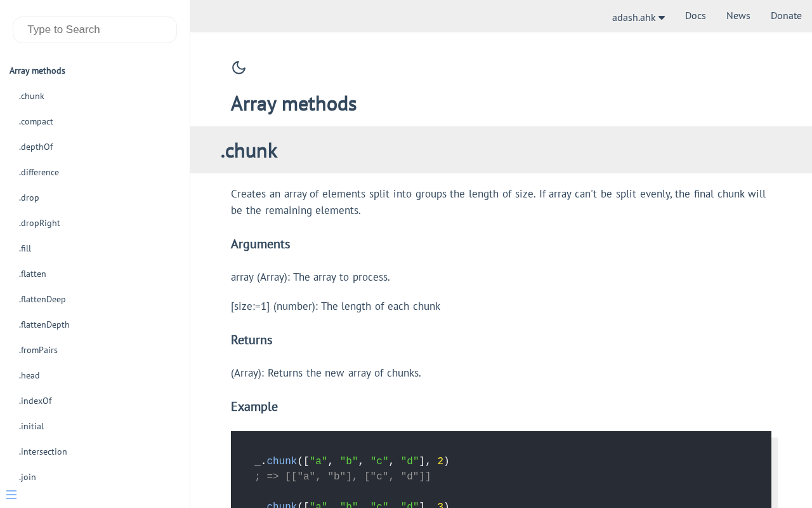Open the .fromPairs method link

(38, 350)
